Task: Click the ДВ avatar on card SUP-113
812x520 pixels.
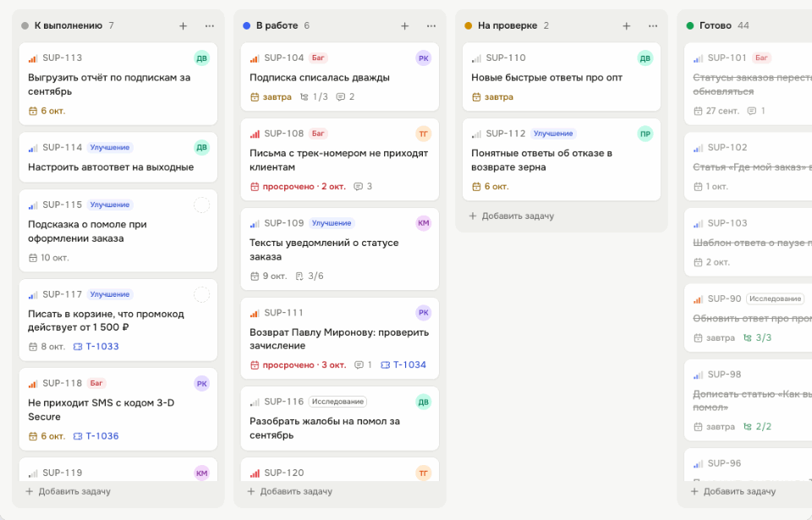Action: click(x=201, y=58)
